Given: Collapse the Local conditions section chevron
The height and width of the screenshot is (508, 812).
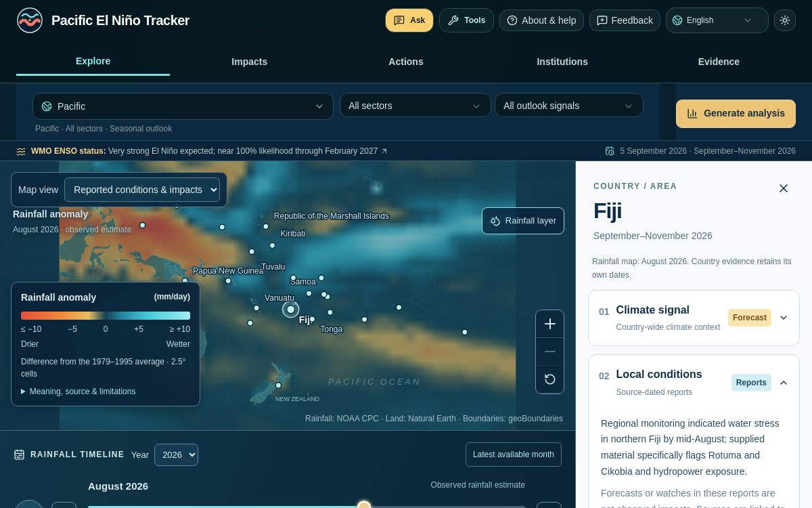Looking at the screenshot, I should (x=784, y=383).
